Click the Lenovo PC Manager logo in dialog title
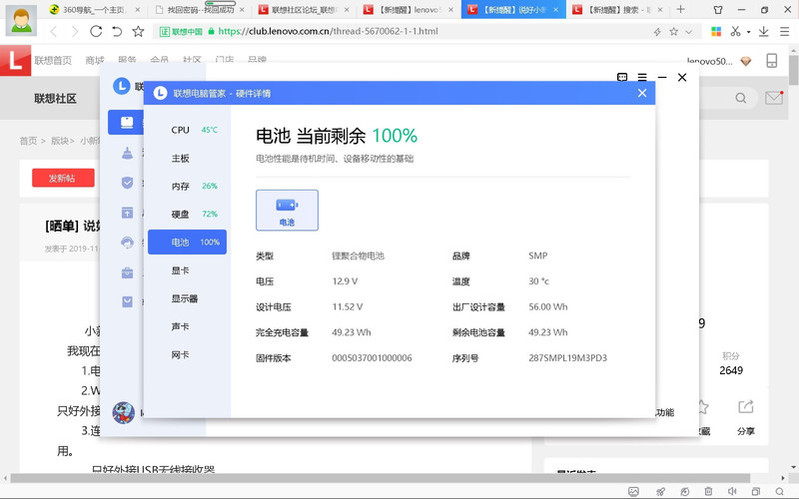Viewport: 799px width, 499px height. [x=160, y=93]
